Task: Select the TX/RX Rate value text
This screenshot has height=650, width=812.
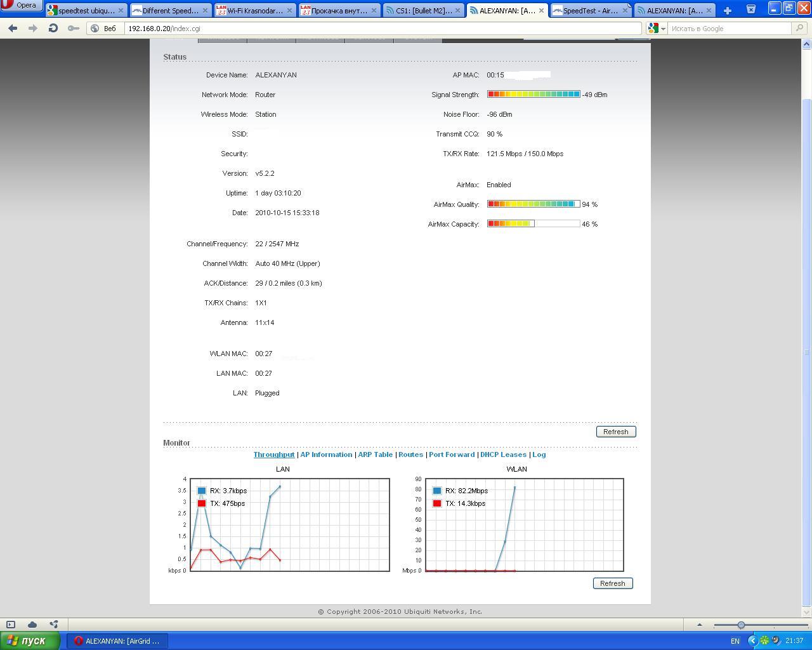Action: [x=525, y=154]
